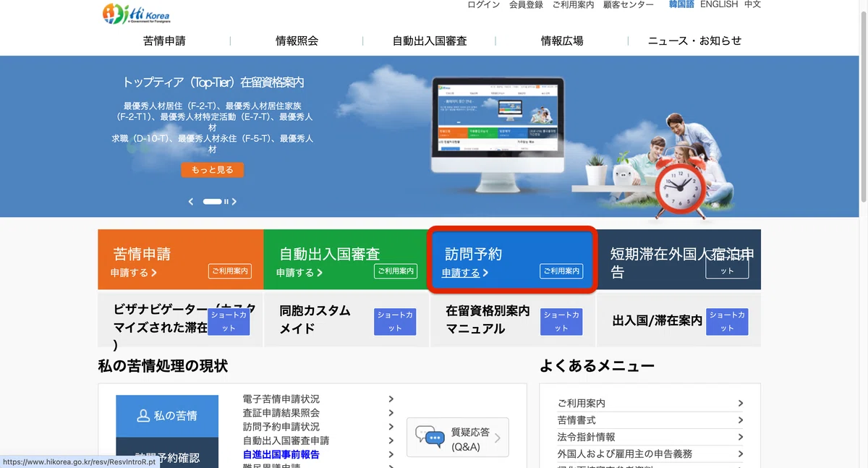Viewport: 868px width, 468px height.
Task: Click the もっと見る orange button
Action: (213, 170)
